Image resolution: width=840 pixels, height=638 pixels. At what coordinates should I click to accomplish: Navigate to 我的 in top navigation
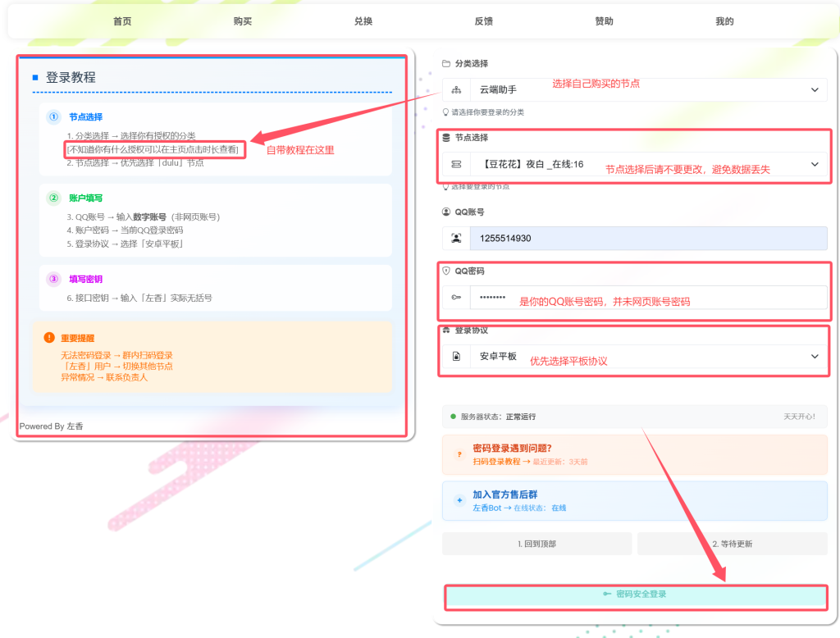724,21
